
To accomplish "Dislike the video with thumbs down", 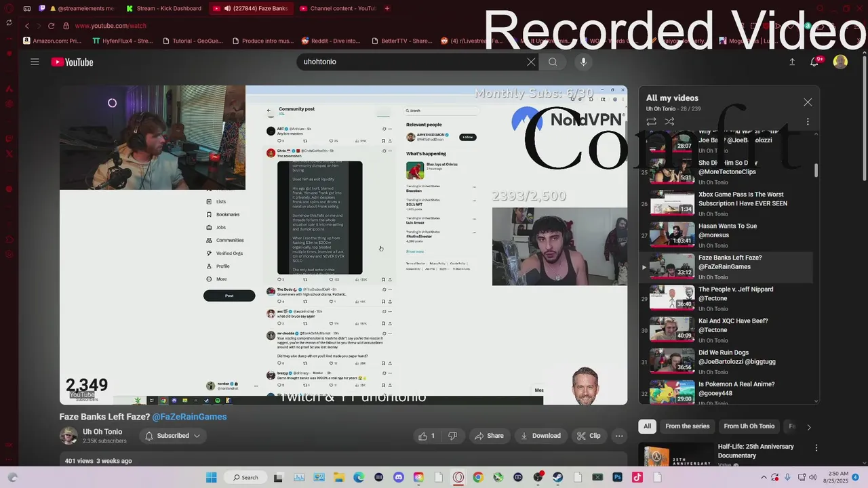I will [452, 436].
